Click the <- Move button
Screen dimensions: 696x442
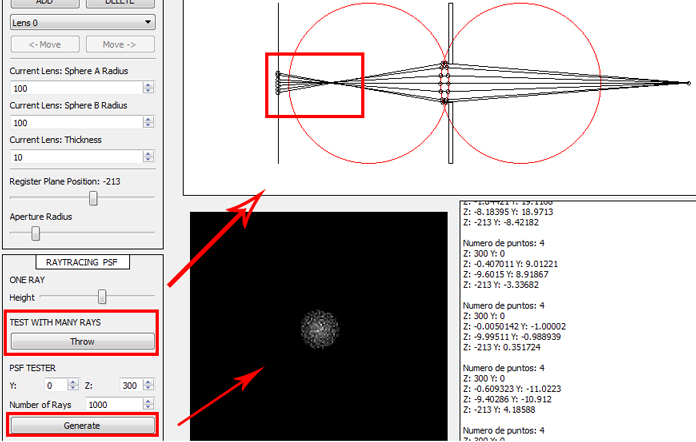click(x=45, y=44)
